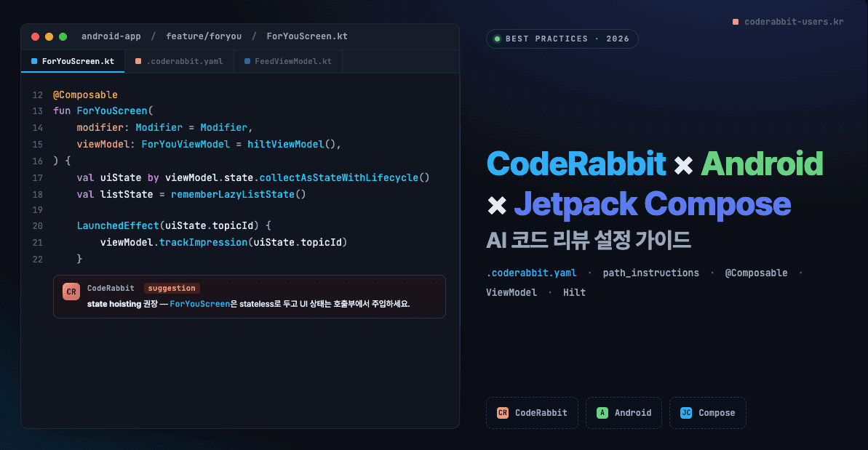Viewport: 868px width, 450px height.
Task: Click line number 20 in the gutter
Action: pyautogui.click(x=38, y=226)
